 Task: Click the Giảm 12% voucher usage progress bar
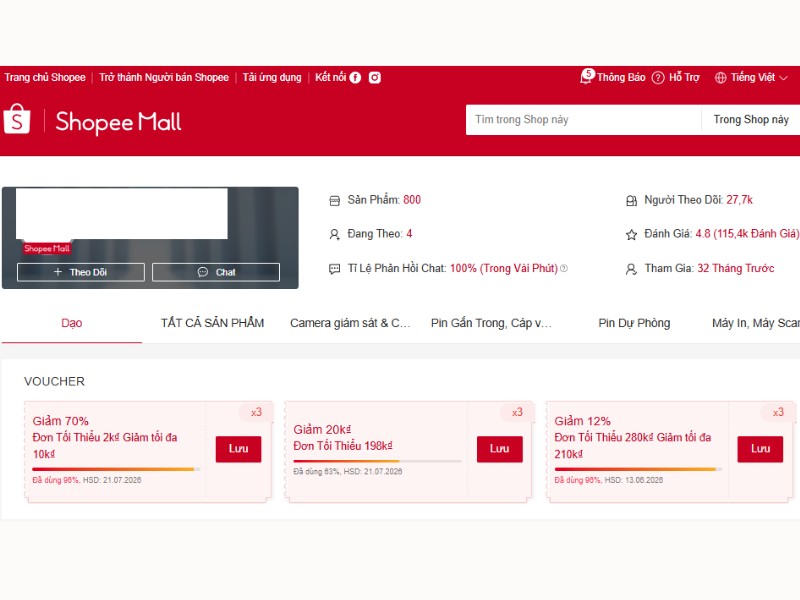[x=638, y=469]
